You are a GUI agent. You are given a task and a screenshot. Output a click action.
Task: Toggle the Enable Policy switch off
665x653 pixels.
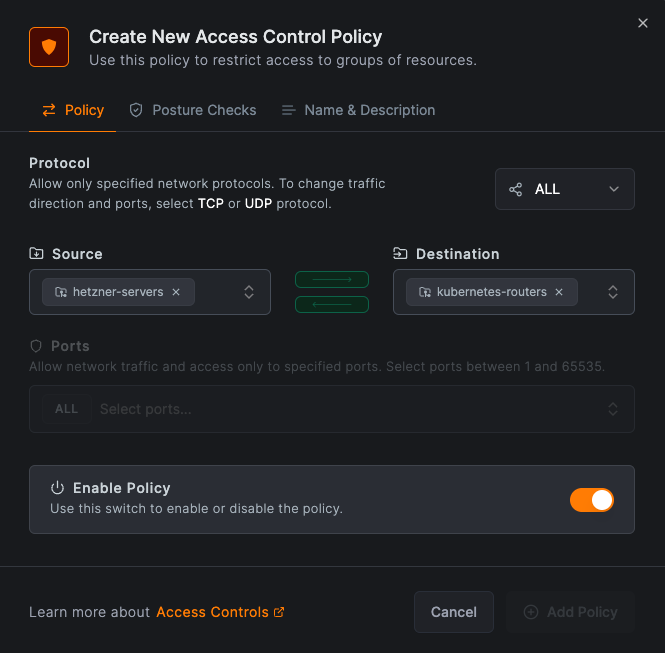(x=591, y=499)
